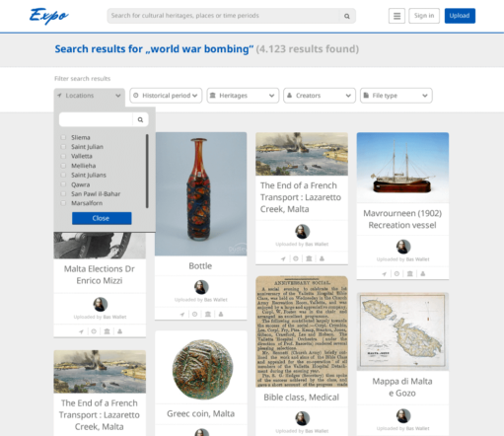Tick the Valletta checkbox

[x=63, y=156]
